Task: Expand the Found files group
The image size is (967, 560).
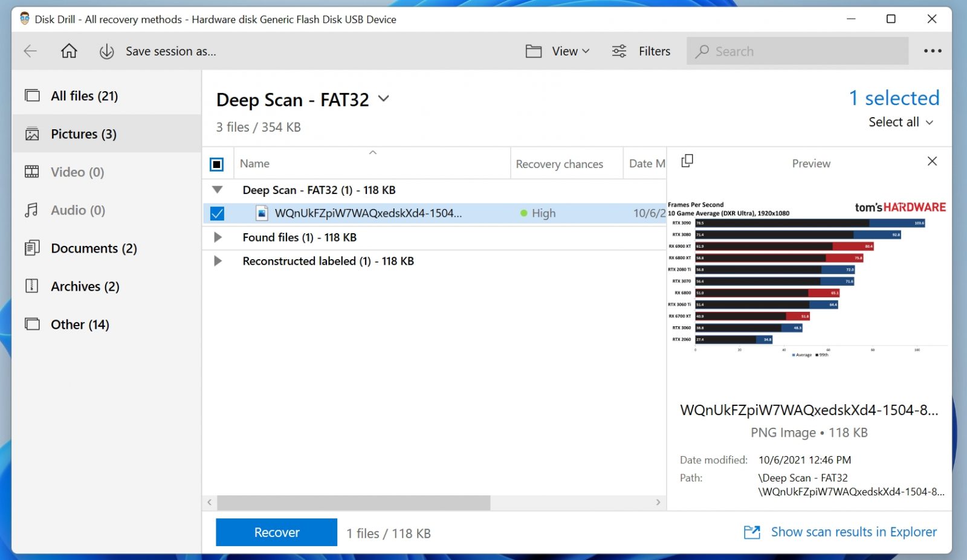Action: point(218,237)
